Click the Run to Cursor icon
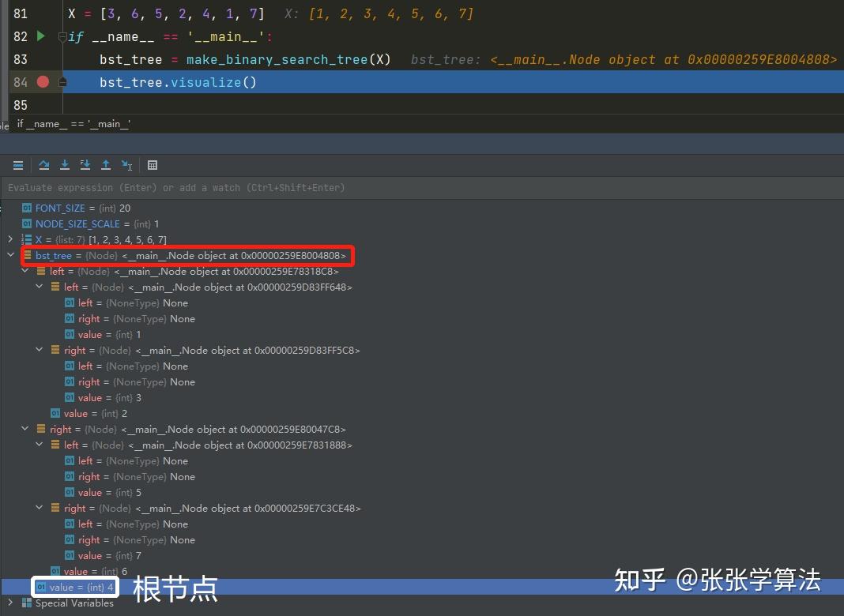This screenshot has height=616, width=844. coord(126,165)
